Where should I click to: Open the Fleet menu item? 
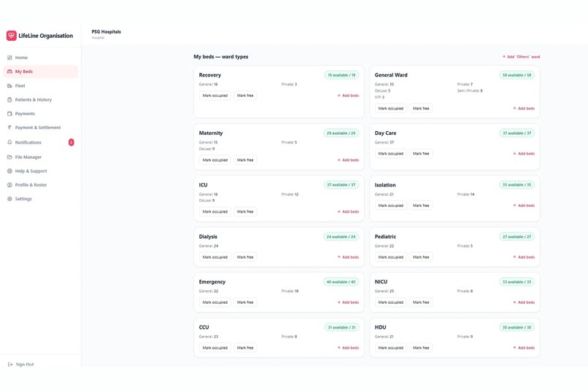point(41,86)
